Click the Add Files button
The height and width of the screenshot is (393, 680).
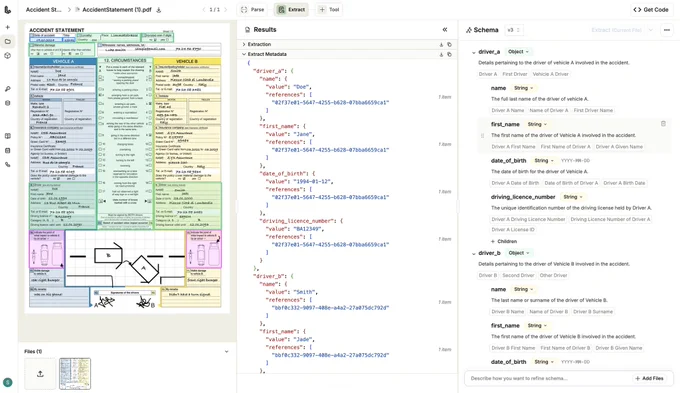coord(649,378)
